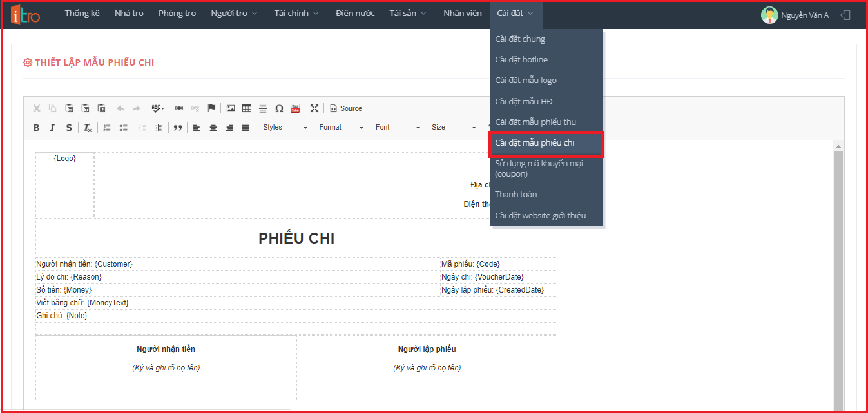
Task: Open the 'Điện nước' navigation tab
Action: point(355,14)
